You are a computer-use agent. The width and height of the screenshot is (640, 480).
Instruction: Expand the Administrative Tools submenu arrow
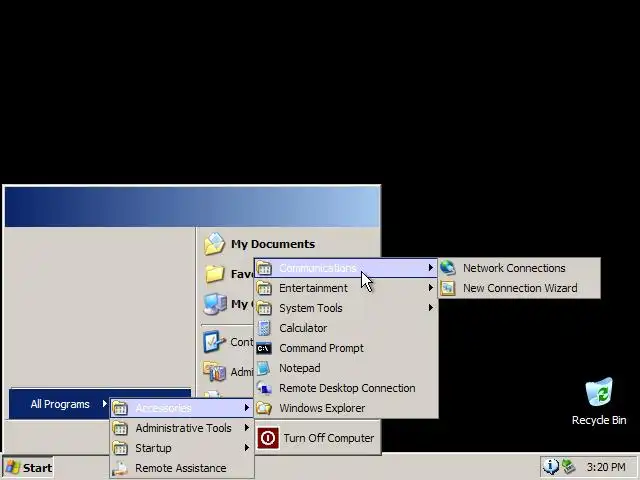247,428
